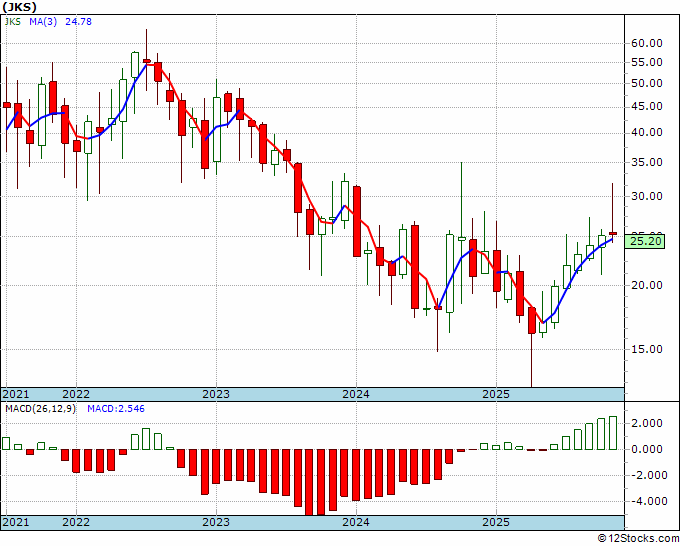Click the 0.000 MACD axis label

647,449
